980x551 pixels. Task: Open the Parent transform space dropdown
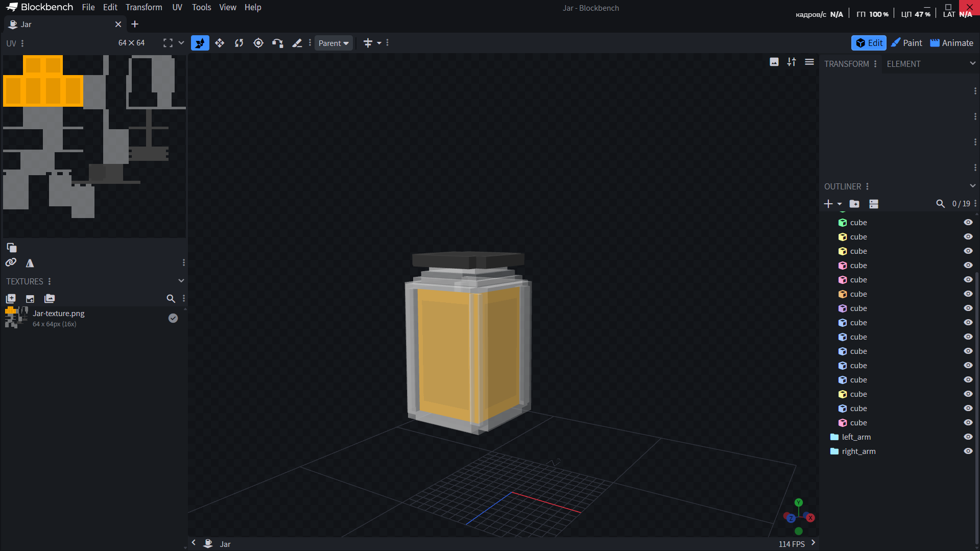point(333,43)
